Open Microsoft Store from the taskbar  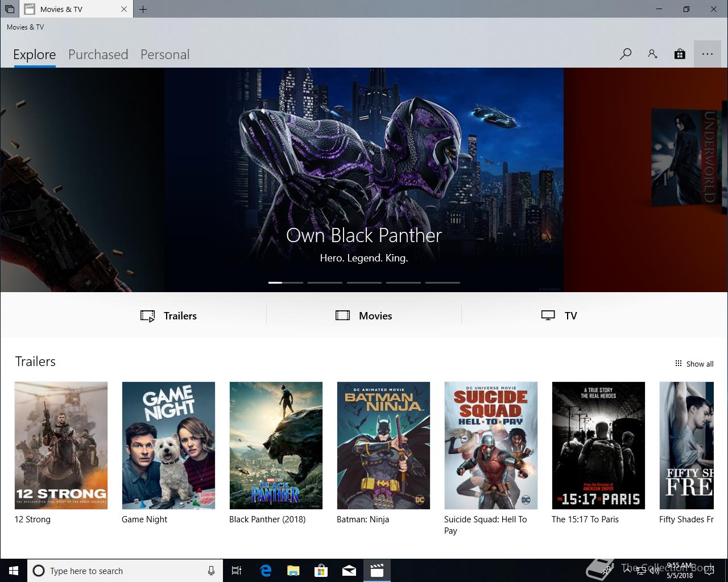click(x=321, y=571)
